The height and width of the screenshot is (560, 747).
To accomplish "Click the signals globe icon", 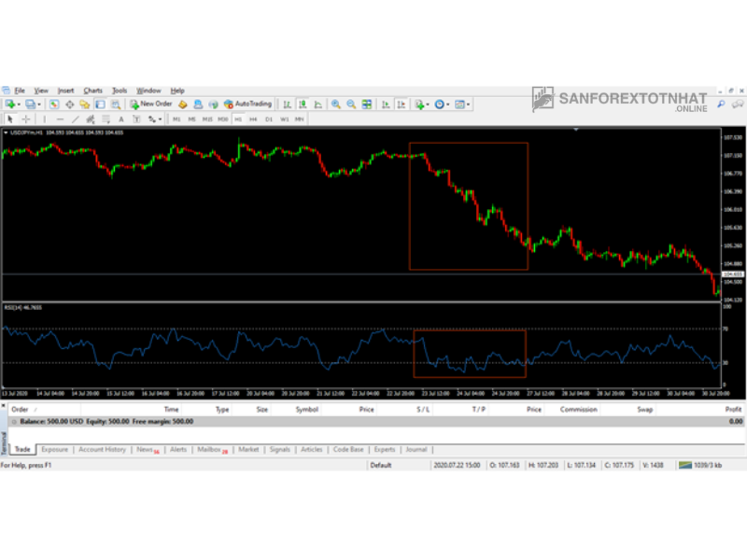I will [x=213, y=105].
